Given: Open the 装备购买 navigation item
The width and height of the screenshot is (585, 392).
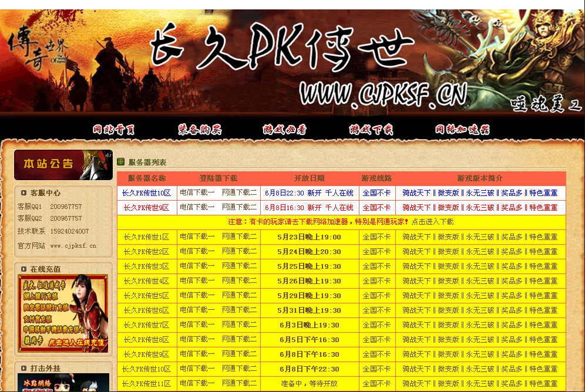Looking at the screenshot, I should [x=200, y=130].
